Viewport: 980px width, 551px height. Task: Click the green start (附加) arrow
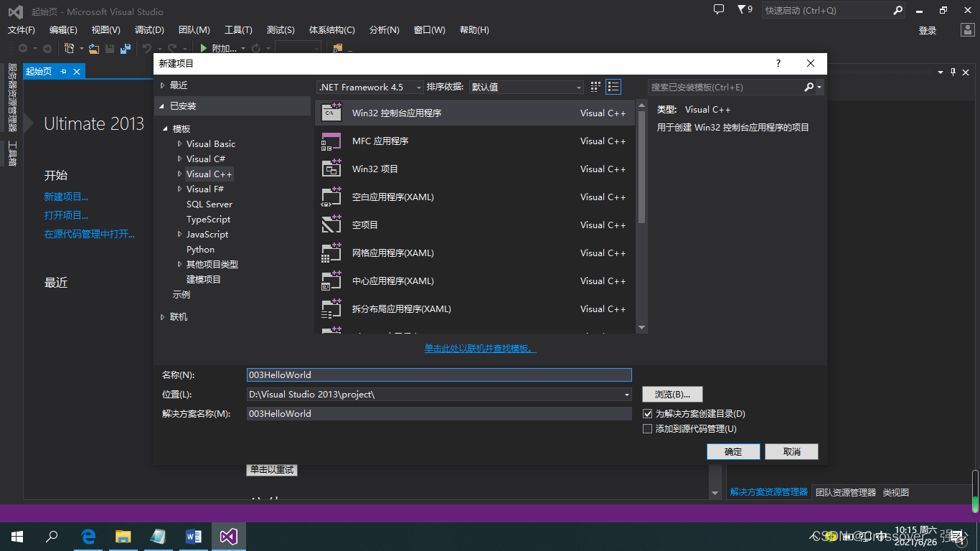coord(204,48)
